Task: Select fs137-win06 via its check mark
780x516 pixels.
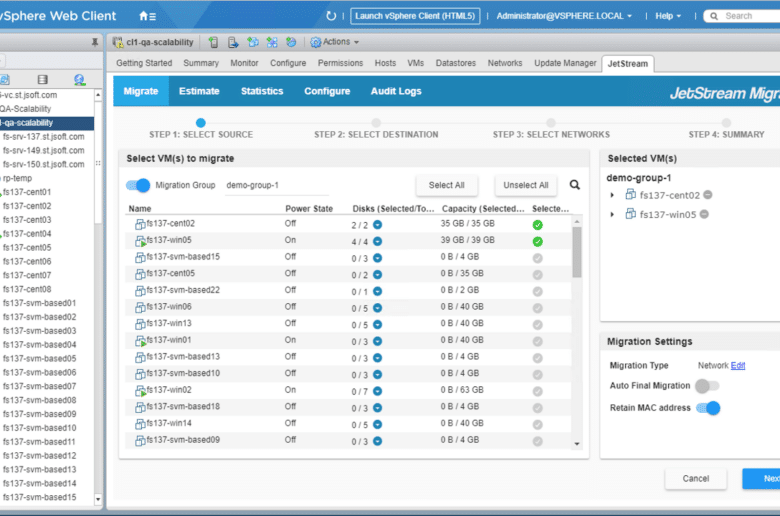Action: point(537,308)
